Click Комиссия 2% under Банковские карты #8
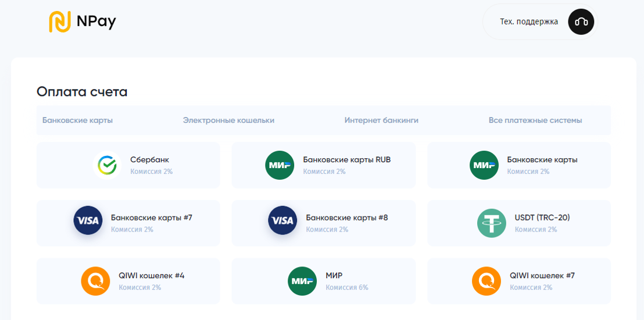 pyautogui.click(x=327, y=229)
